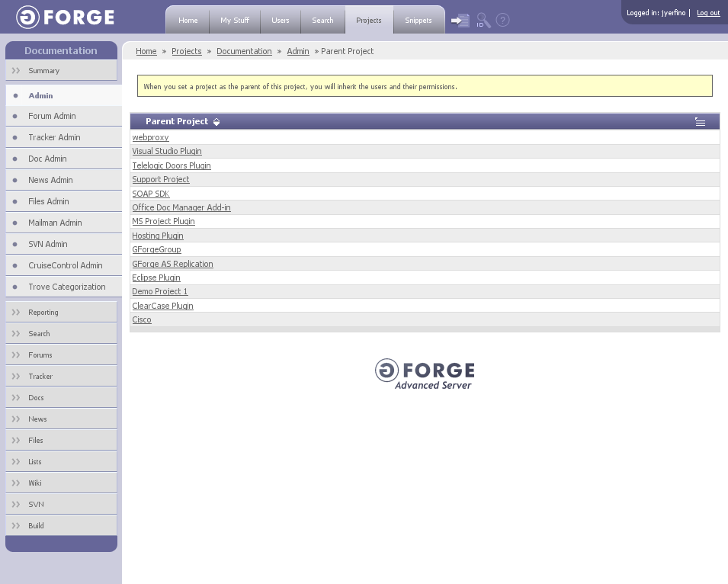Image resolution: width=728 pixels, height=584 pixels.
Task: Open the help question mark icon
Action: [x=502, y=20]
